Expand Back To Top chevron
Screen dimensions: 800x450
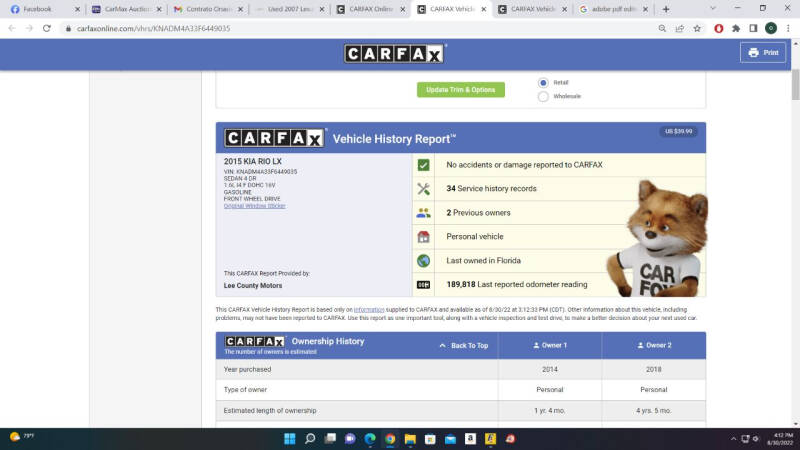click(442, 346)
